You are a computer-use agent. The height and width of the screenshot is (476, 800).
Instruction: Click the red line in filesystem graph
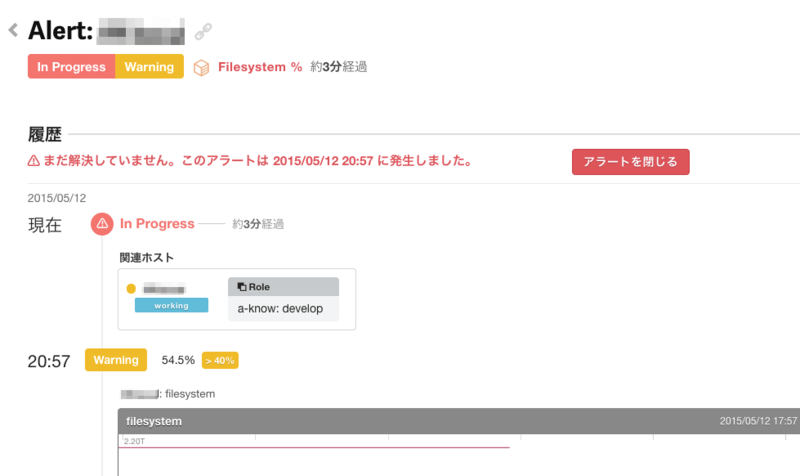[314, 447]
